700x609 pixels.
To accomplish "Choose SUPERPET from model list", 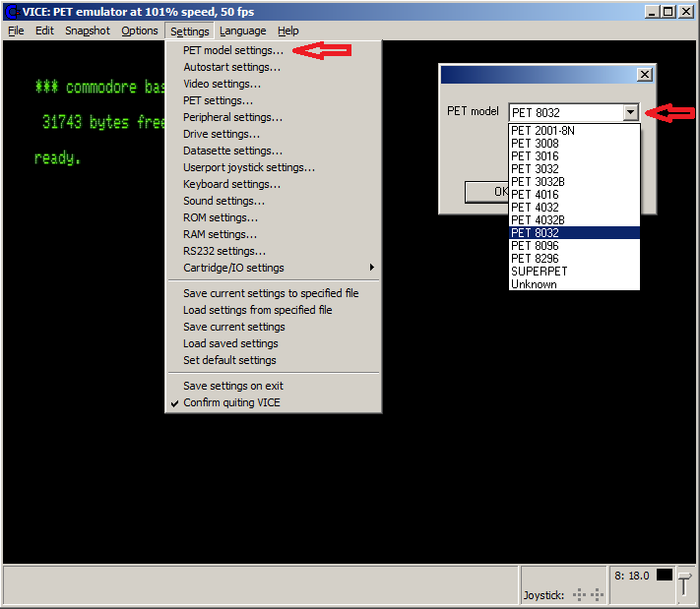I will click(574, 272).
